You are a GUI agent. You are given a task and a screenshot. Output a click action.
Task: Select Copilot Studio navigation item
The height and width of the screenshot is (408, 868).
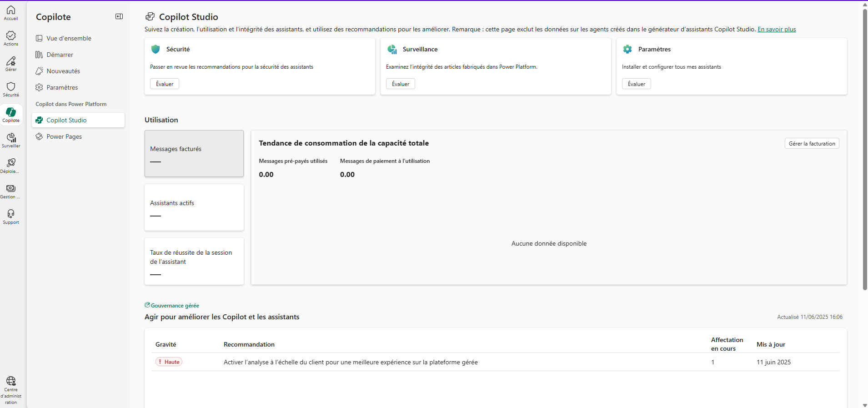[x=78, y=120]
